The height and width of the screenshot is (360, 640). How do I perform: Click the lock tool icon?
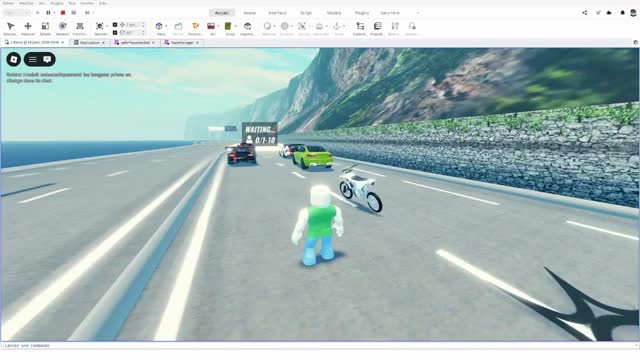pyautogui.click(x=319, y=26)
